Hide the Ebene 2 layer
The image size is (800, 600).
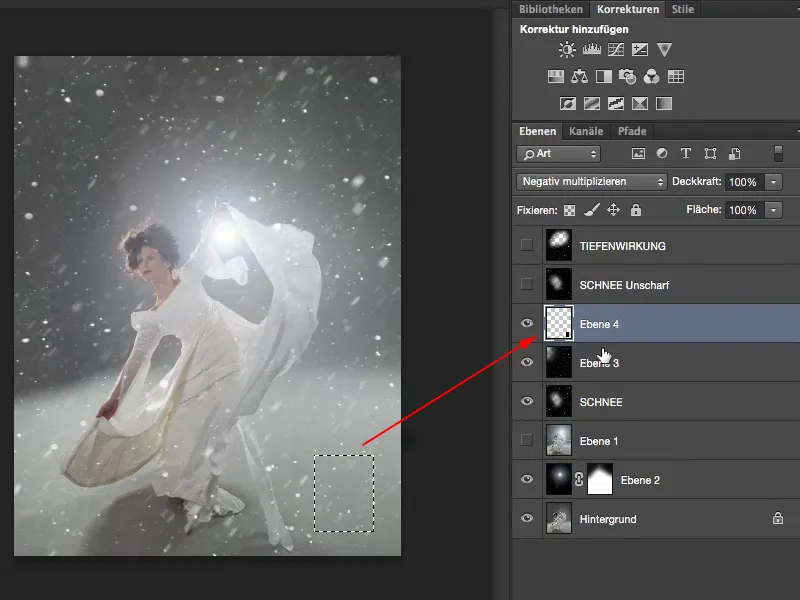pos(527,479)
